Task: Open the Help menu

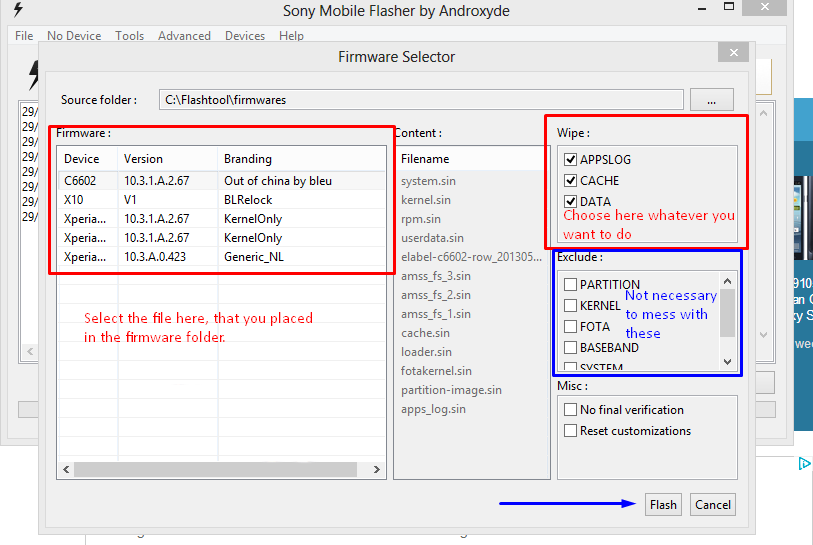Action: [291, 36]
